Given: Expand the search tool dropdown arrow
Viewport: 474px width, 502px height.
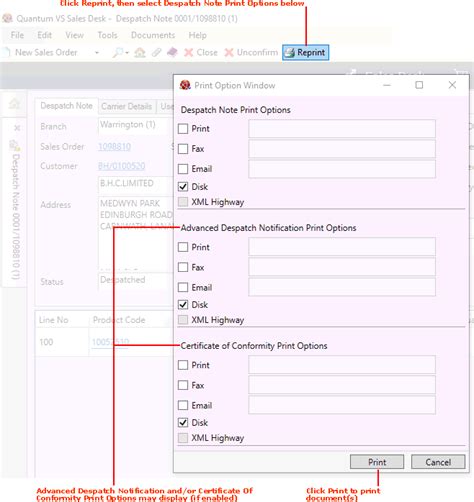Looking at the screenshot, I should 127,53.
